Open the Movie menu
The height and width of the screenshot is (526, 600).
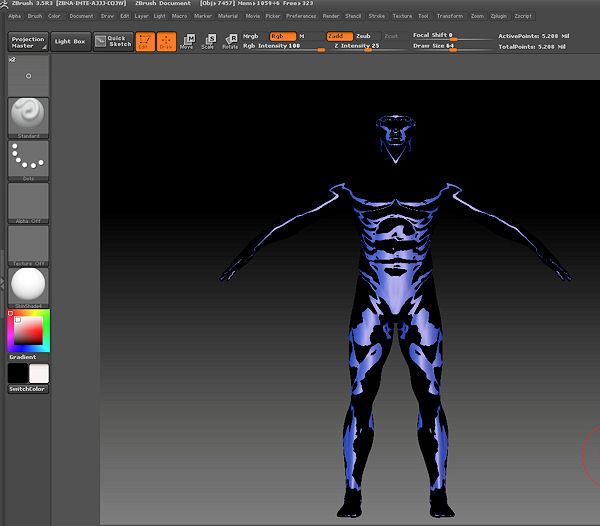click(x=253, y=16)
